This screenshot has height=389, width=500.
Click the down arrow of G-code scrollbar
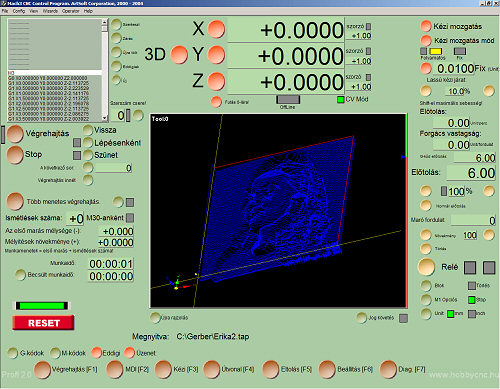click(x=105, y=118)
